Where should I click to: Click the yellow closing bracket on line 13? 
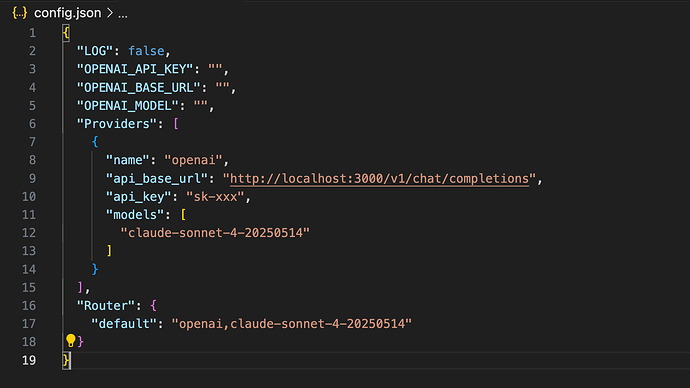(109, 251)
